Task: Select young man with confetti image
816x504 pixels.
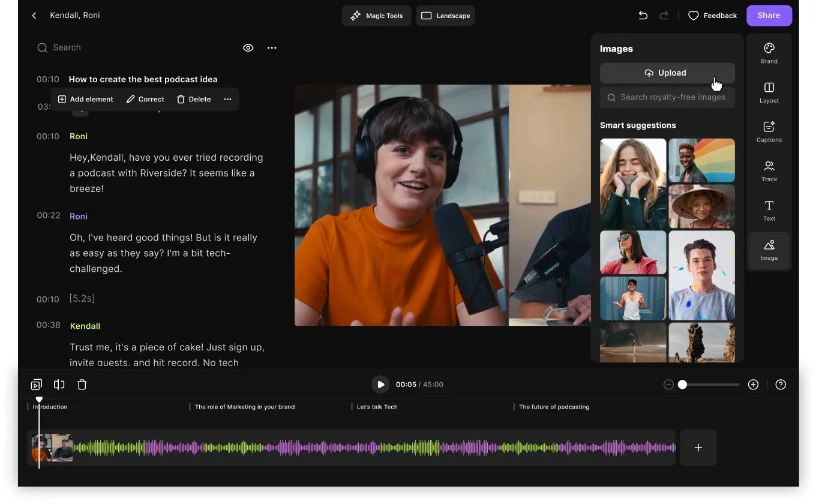Action: [x=702, y=275]
